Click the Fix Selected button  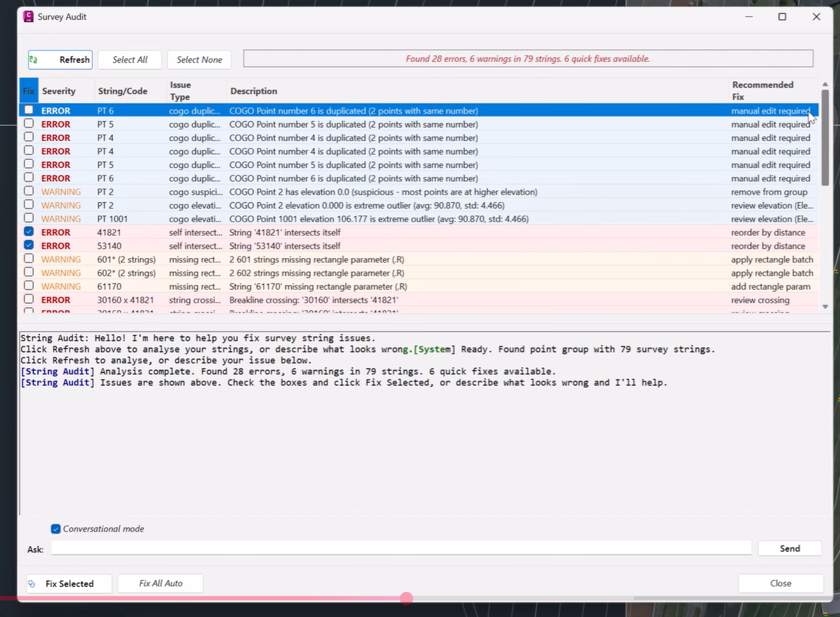click(x=69, y=583)
